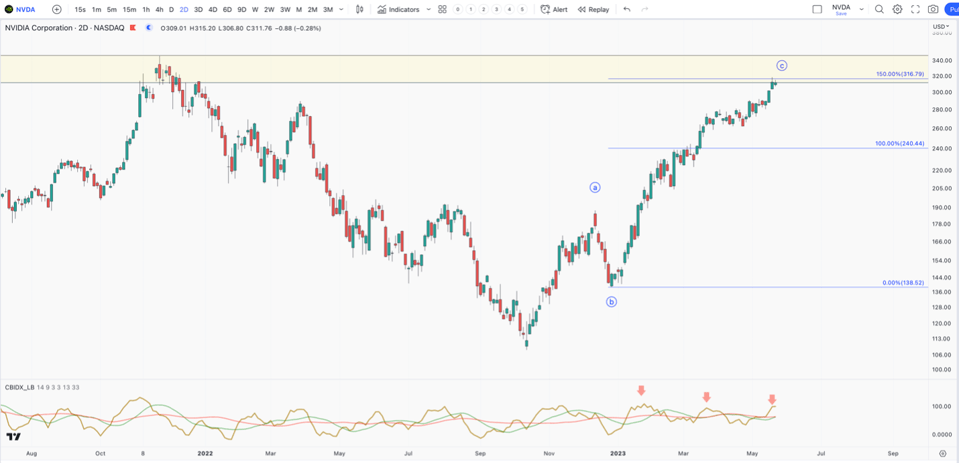Image resolution: width=959 pixels, height=465 pixels.
Task: Load layout preset 0
Action: pos(457,10)
